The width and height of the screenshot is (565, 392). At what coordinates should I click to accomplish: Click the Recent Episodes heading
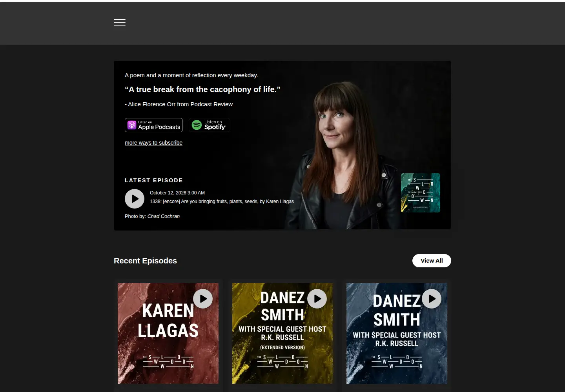(145, 261)
